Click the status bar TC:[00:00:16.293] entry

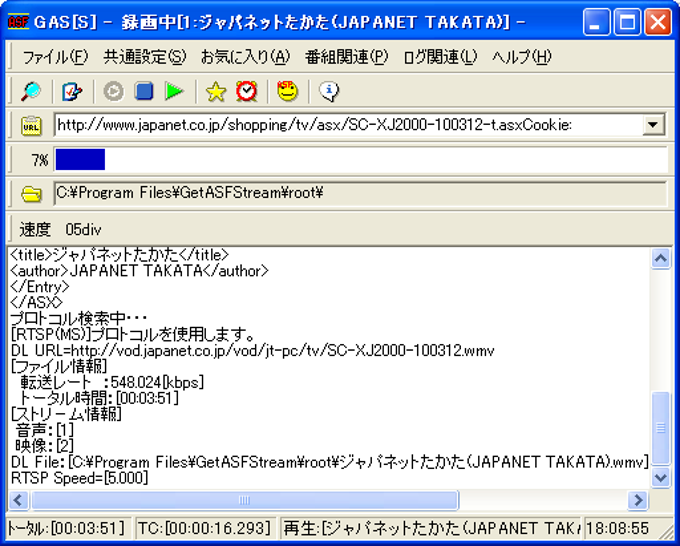[205, 528]
